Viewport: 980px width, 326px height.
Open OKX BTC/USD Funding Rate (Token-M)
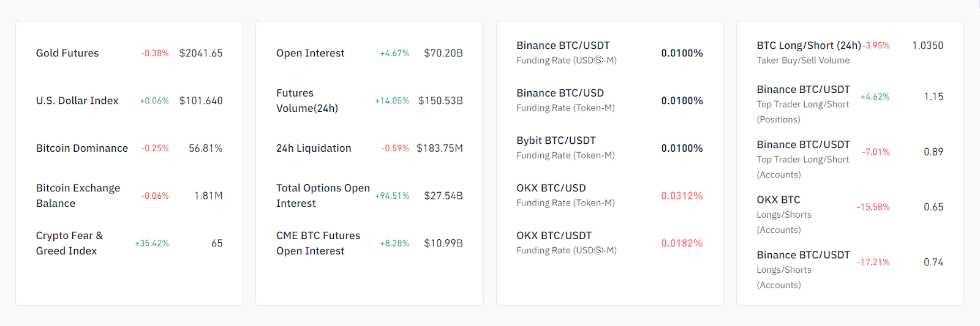click(565, 195)
